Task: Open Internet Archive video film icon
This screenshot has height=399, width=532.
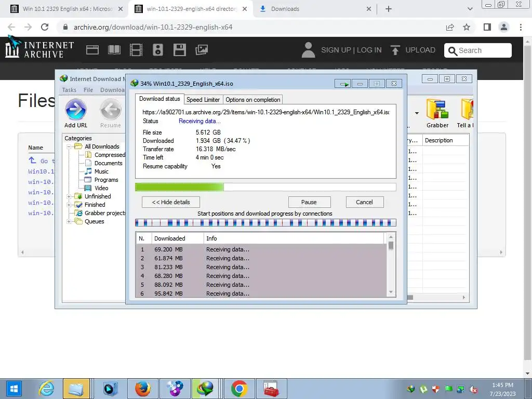Action: (136, 50)
